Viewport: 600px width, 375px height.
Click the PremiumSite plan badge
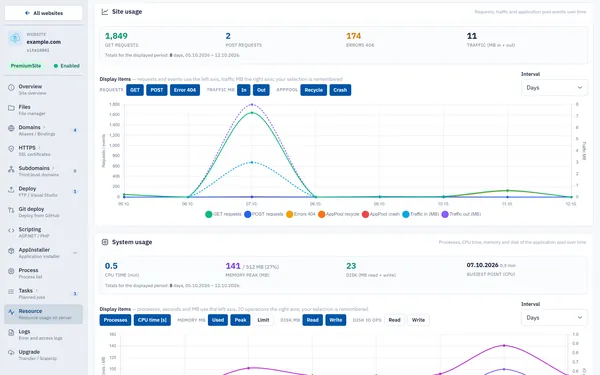pos(26,66)
